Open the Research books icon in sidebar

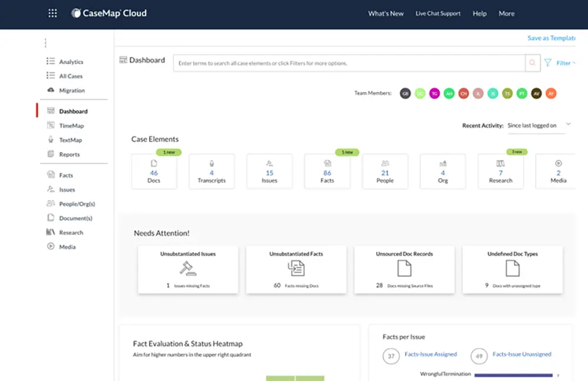click(51, 233)
